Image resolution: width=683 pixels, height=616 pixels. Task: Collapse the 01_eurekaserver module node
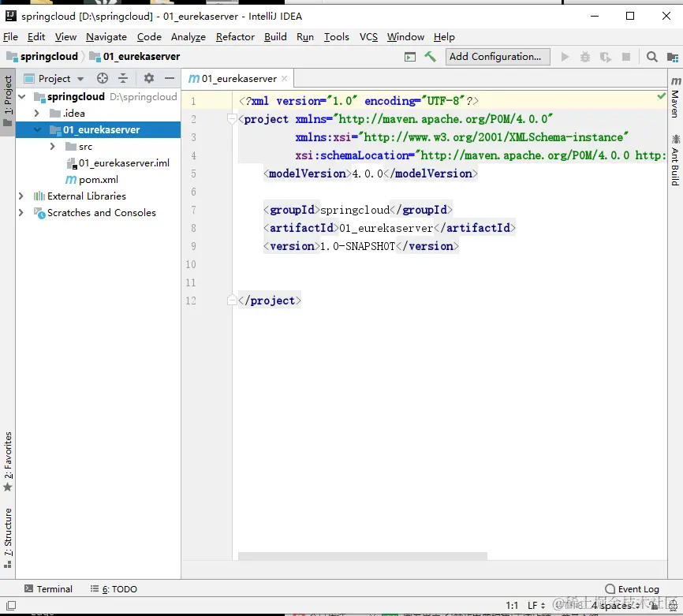[37, 130]
